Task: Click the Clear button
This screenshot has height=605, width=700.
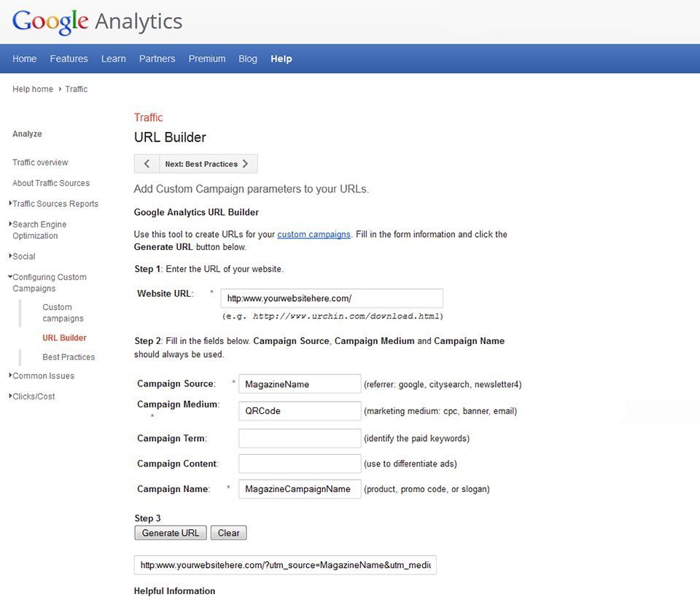Action: (x=228, y=533)
